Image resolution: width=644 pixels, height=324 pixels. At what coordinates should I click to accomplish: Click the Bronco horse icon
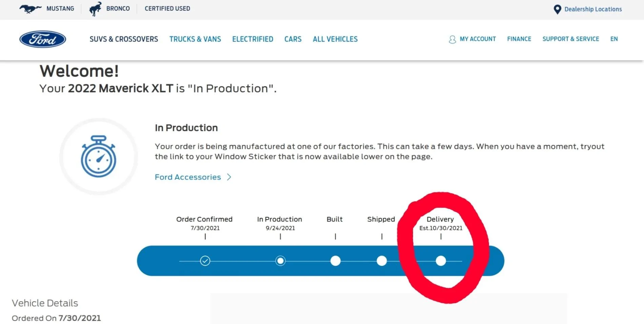pyautogui.click(x=95, y=9)
